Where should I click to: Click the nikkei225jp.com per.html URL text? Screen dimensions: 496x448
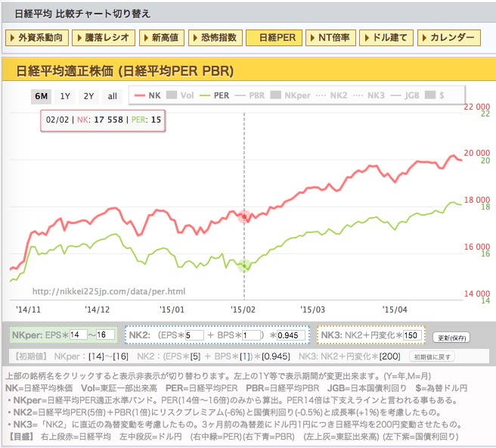point(109,291)
